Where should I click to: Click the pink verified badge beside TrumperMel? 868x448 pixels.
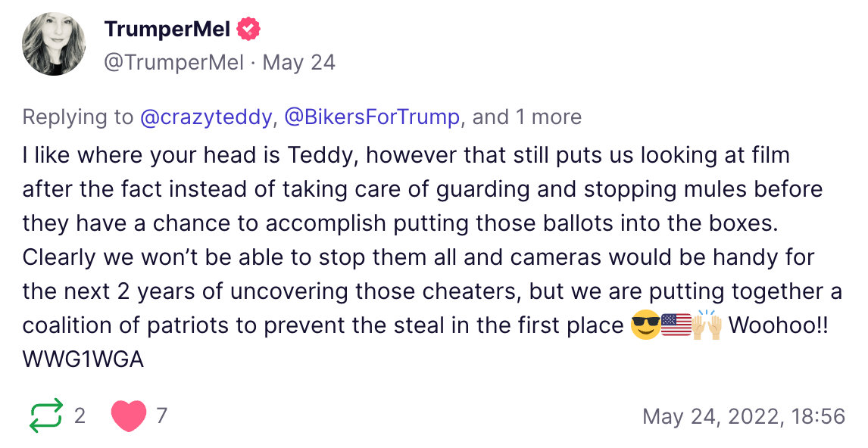click(248, 30)
